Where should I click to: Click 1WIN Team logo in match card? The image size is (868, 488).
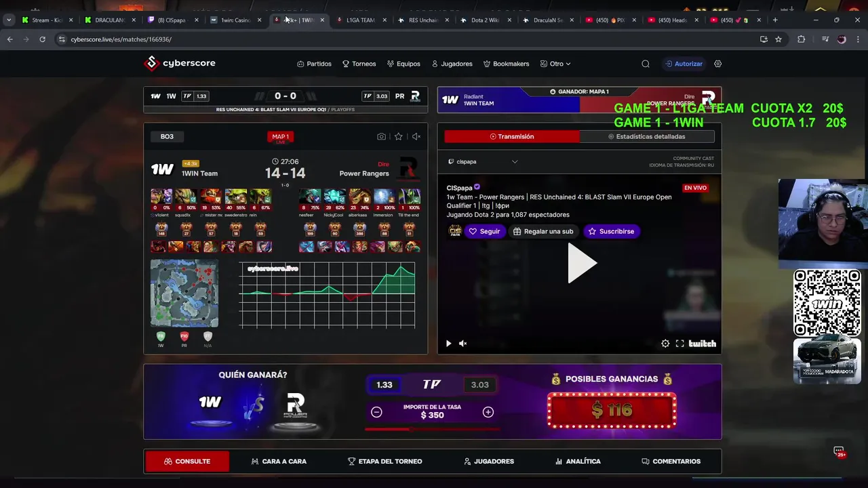tap(162, 169)
